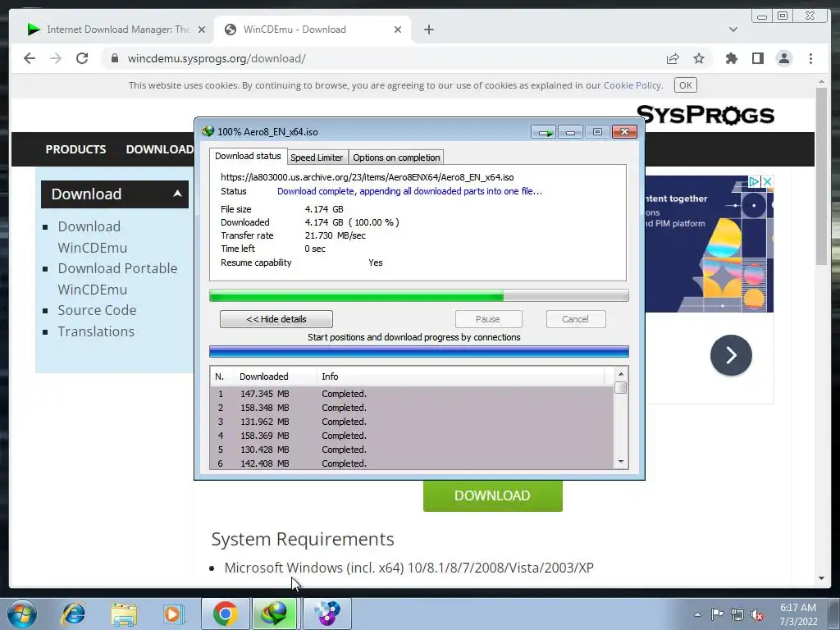Toggle Chrome side panel icon
Screen dimensions: 840x630
click(757, 58)
